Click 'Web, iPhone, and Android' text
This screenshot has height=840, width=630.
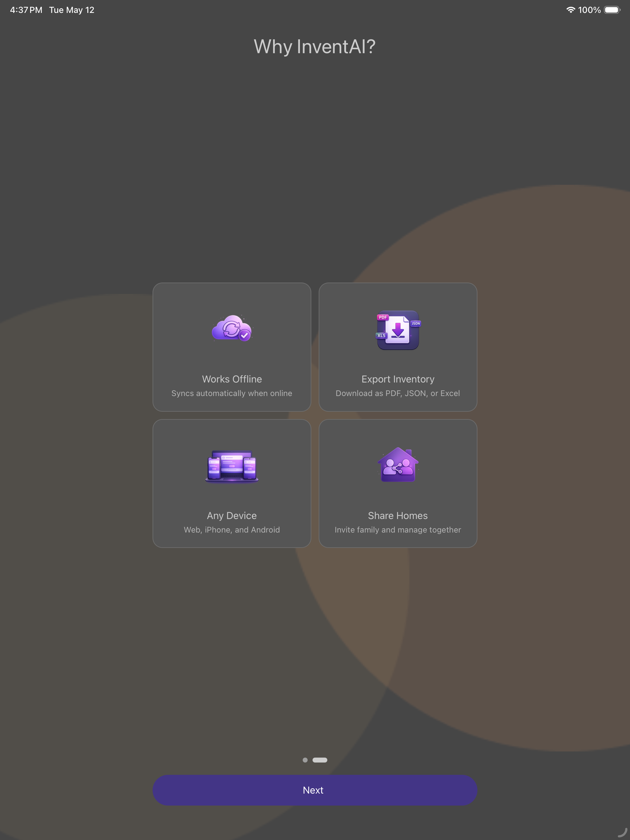tap(232, 530)
